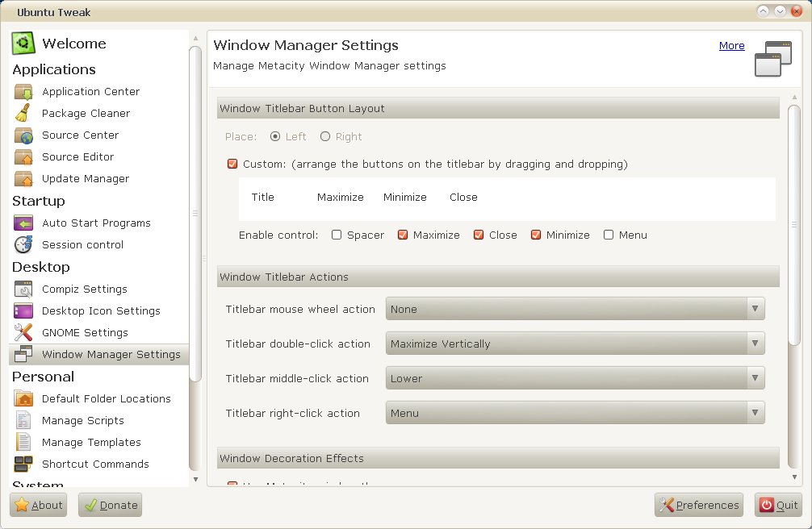Click the Window Titlebar Actions section header
Image resolution: width=812 pixels, height=529 pixels.
(x=498, y=277)
